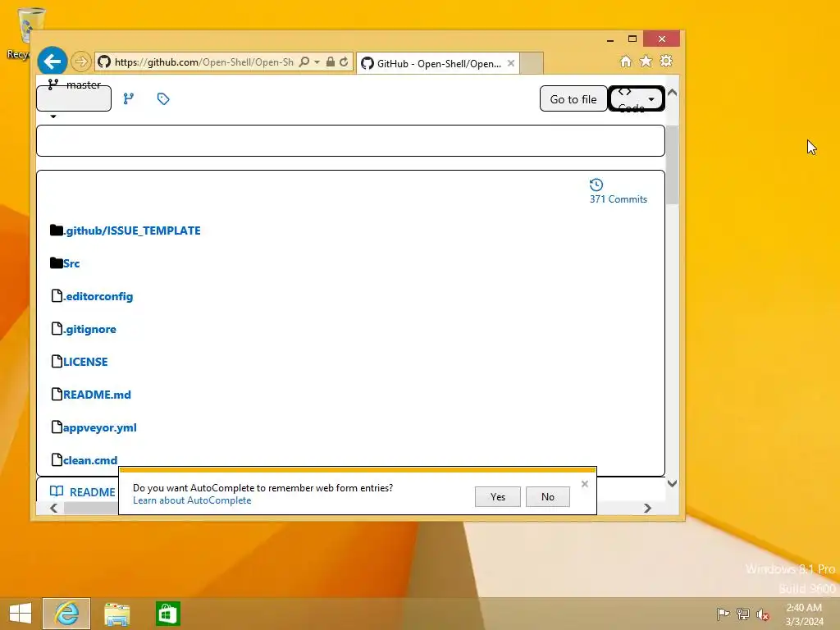This screenshot has height=630, width=840.
Task: Choose Yes to remember form entries
Action: [x=498, y=496]
